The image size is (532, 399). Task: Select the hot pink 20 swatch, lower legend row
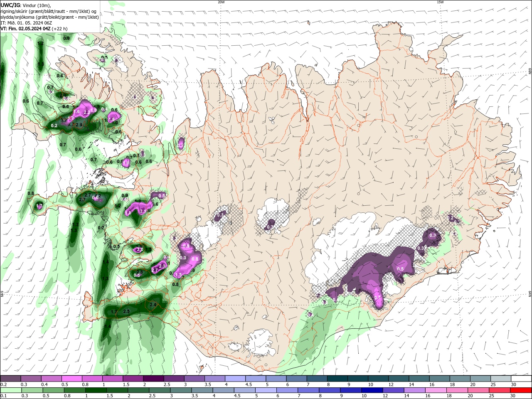point(478,390)
